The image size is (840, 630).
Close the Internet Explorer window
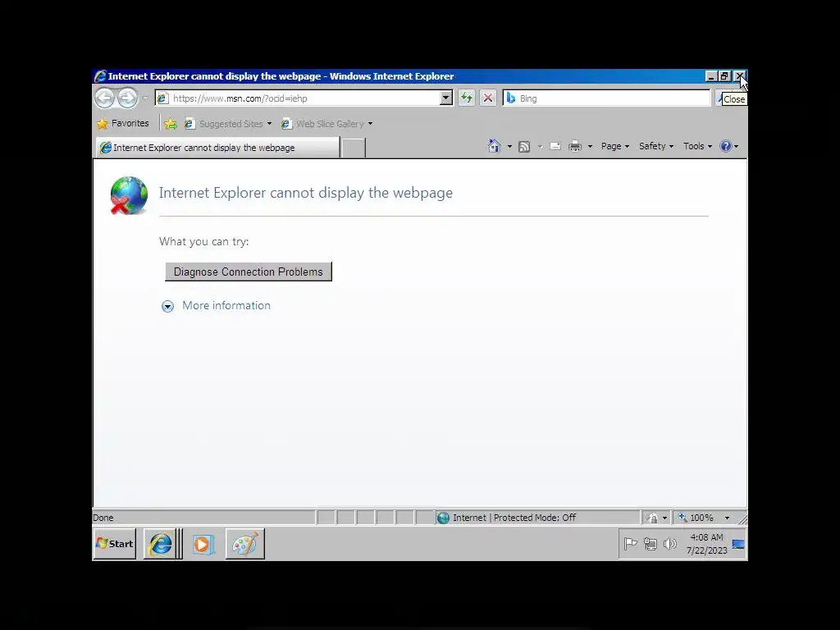739,76
